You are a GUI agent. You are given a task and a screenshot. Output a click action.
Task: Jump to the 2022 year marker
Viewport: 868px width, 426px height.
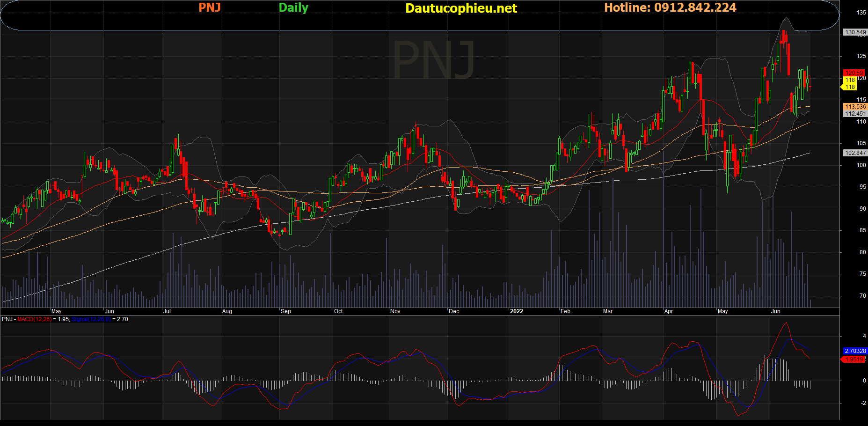516,311
